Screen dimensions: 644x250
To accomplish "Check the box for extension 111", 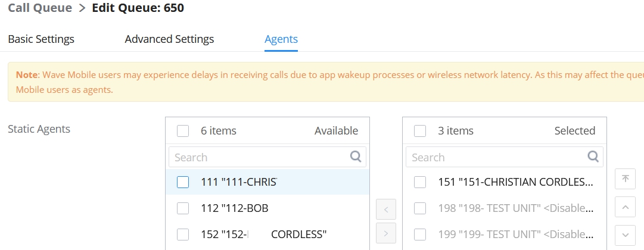I will click(183, 182).
